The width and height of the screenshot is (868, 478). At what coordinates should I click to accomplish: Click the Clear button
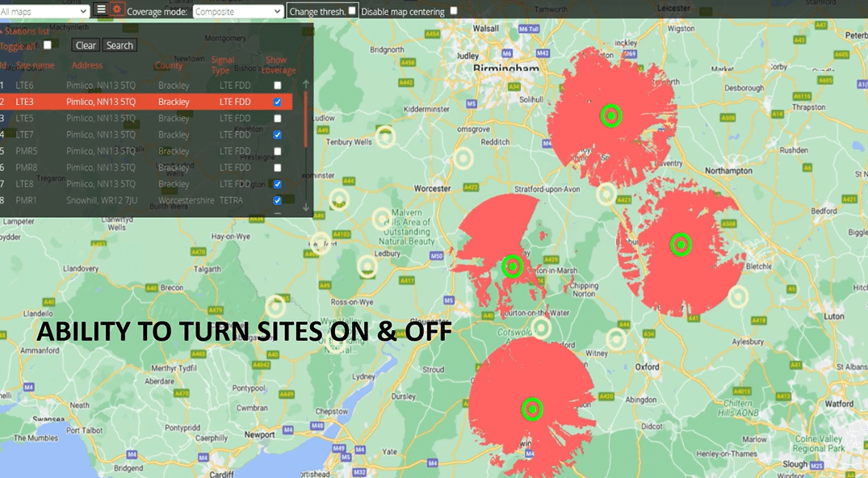pos(86,45)
